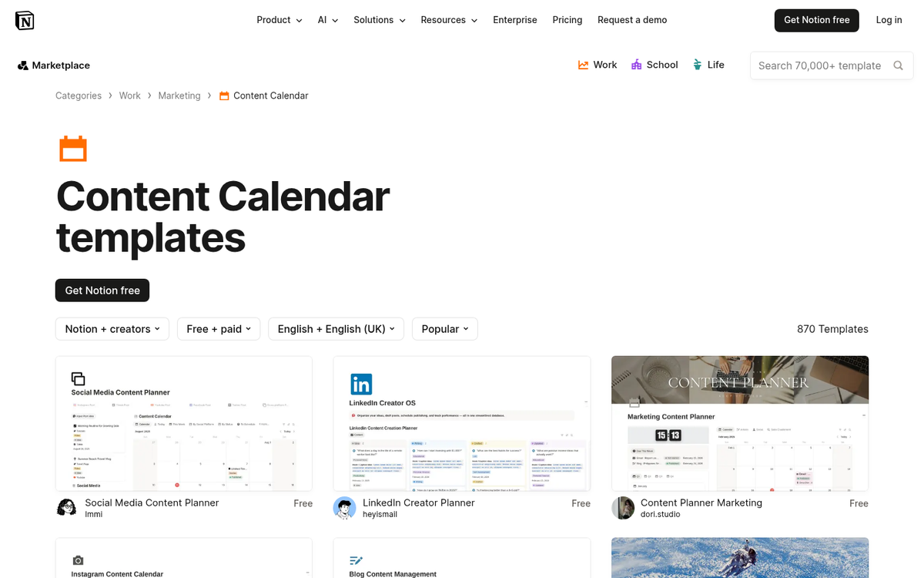The image size is (924, 578).
Task: Click heyismail's creator avatar
Action: point(344,509)
